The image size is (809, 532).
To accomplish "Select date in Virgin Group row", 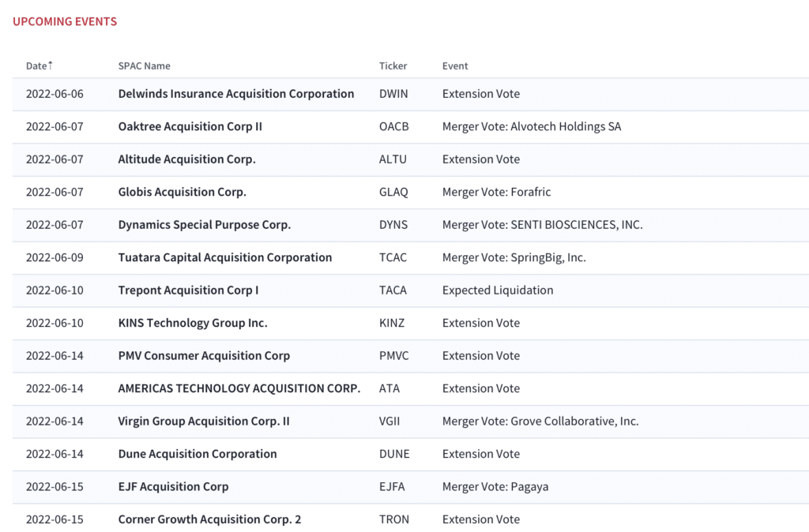I will point(55,421).
